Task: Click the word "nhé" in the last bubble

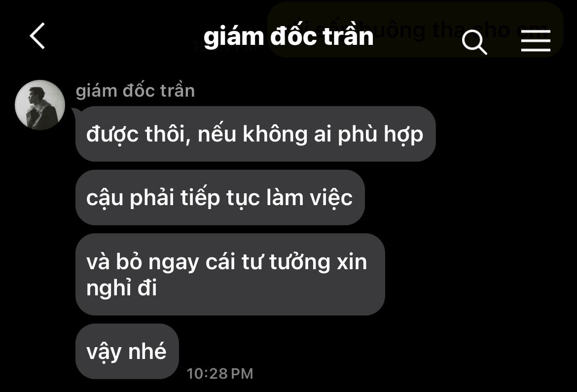Action: pyautogui.click(x=147, y=351)
